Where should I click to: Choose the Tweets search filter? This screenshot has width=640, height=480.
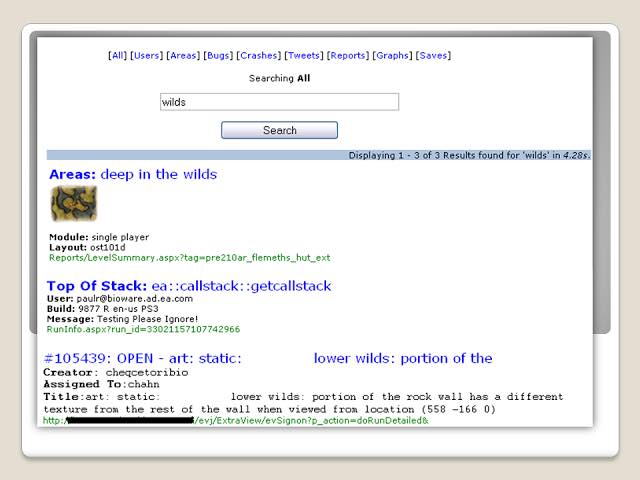304,56
